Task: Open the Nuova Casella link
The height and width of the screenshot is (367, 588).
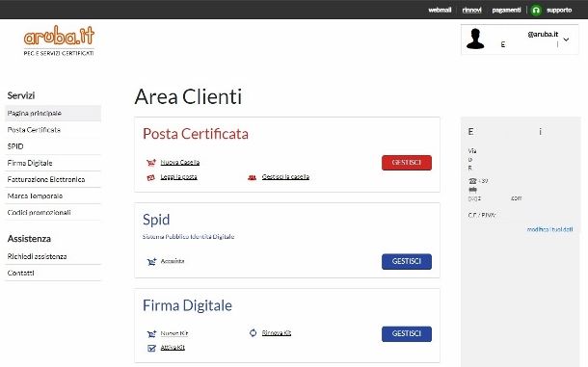Action: 180,163
